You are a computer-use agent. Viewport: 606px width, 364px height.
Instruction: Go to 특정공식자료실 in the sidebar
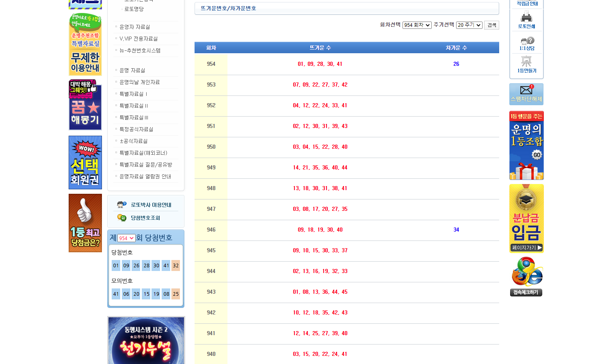(x=136, y=129)
